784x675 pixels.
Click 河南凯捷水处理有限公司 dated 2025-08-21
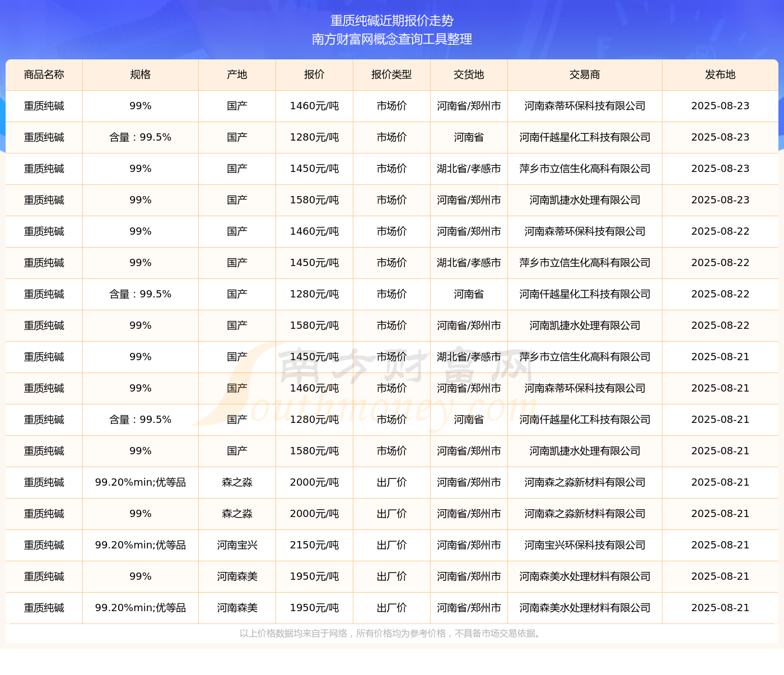tap(585, 451)
